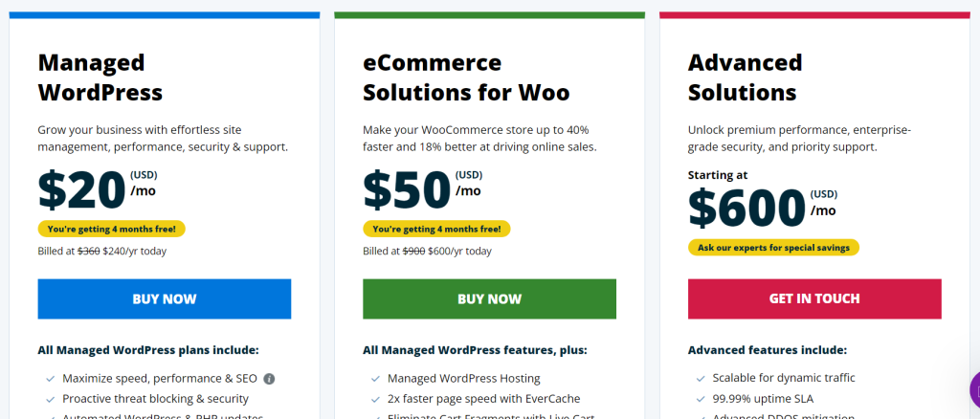Click checkmark beside Proactive threat blocking
This screenshot has height=419, width=980.
tap(50, 399)
